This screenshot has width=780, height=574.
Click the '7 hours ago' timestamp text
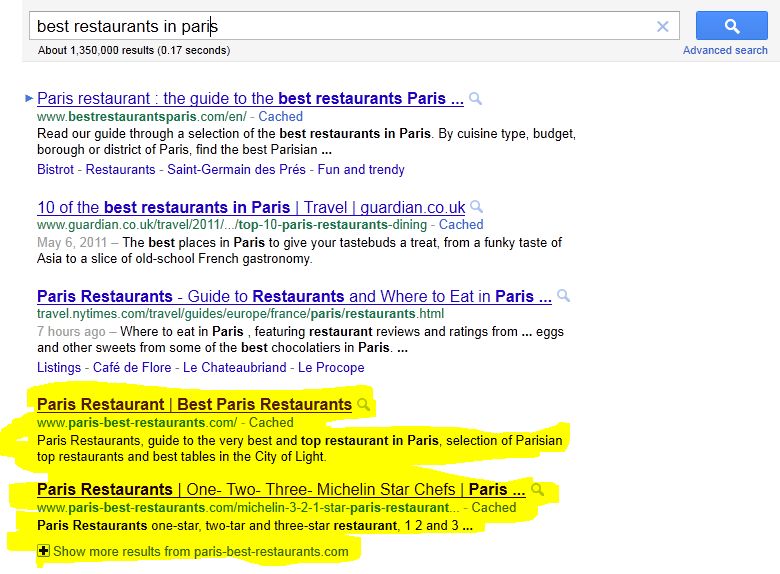coord(71,332)
